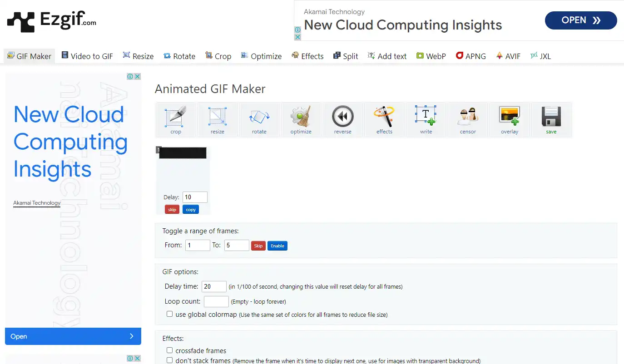Enable use global colormap checkbox
This screenshot has height=364, width=624.
170,314
